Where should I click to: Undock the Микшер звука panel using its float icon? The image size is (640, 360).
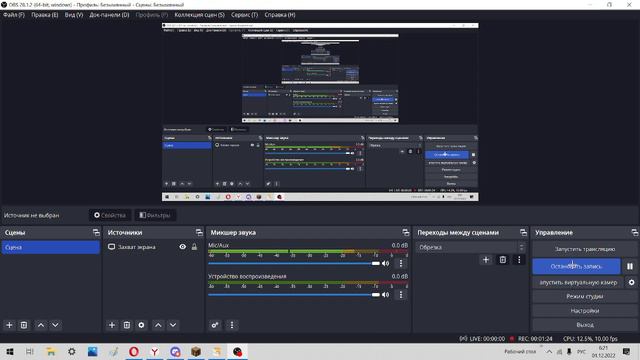tap(405, 232)
